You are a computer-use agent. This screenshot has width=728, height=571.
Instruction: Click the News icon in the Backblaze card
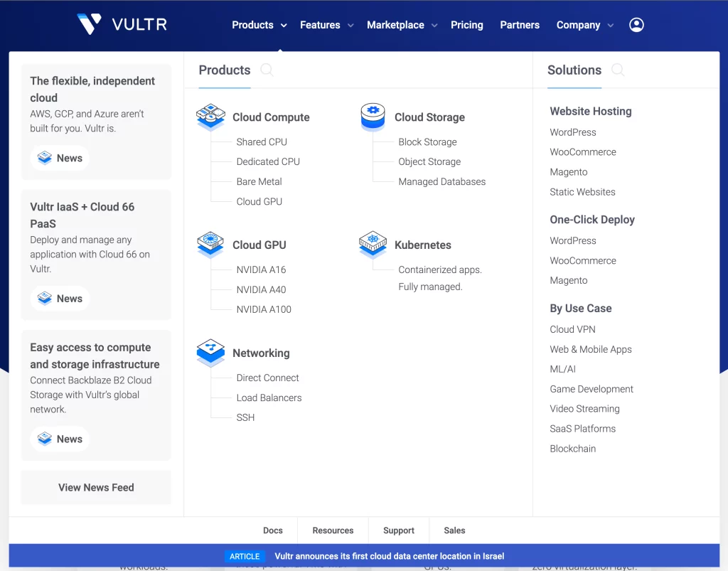pyautogui.click(x=45, y=439)
